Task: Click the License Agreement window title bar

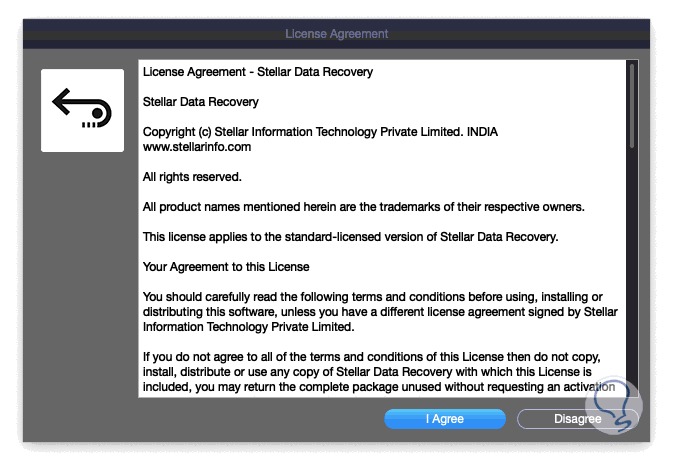Action: pyautogui.click(x=336, y=34)
